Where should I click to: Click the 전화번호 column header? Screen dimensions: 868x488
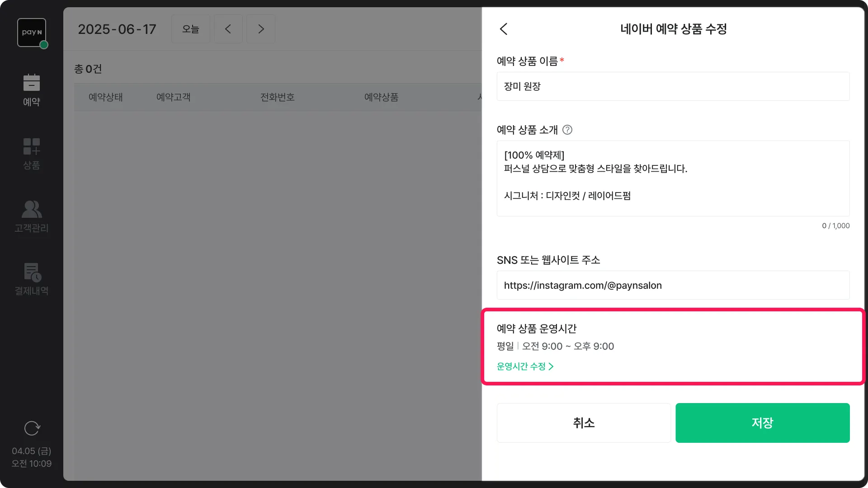coord(277,97)
